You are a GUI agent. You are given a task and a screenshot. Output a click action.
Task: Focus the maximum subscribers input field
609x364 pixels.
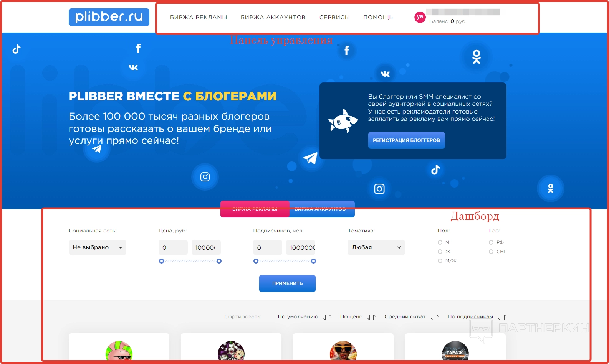pyautogui.click(x=301, y=247)
